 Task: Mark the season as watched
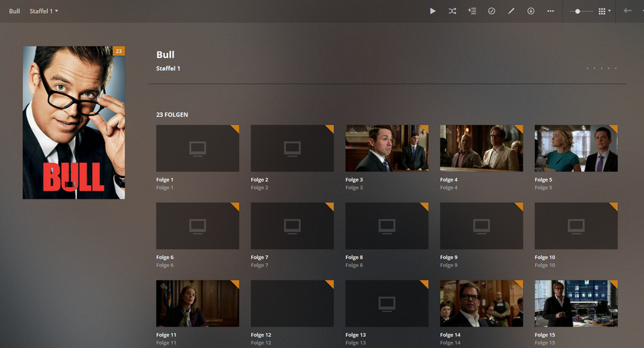tap(491, 11)
